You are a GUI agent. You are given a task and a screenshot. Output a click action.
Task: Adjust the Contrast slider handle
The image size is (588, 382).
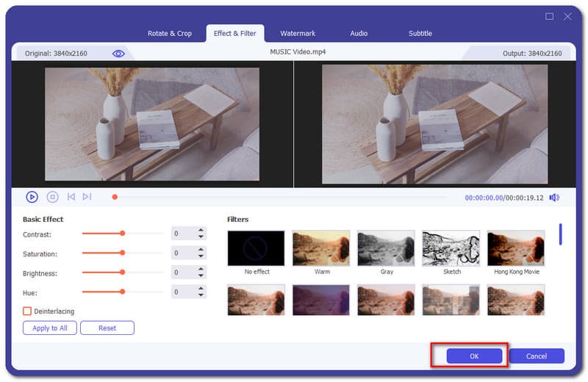click(122, 233)
